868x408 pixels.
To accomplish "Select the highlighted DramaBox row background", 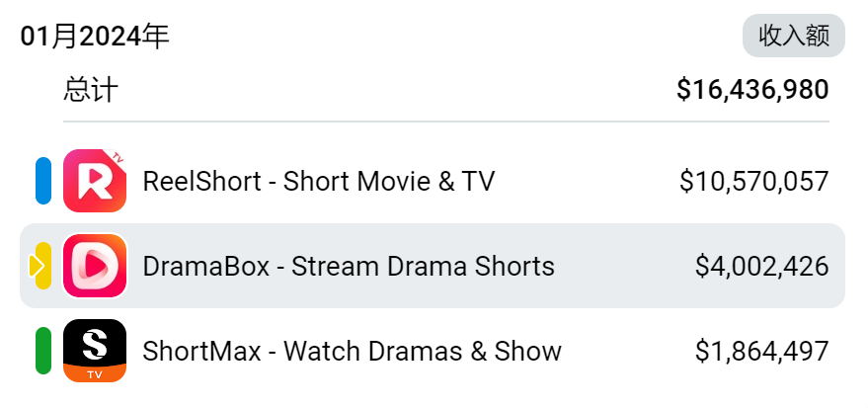I will (433, 266).
